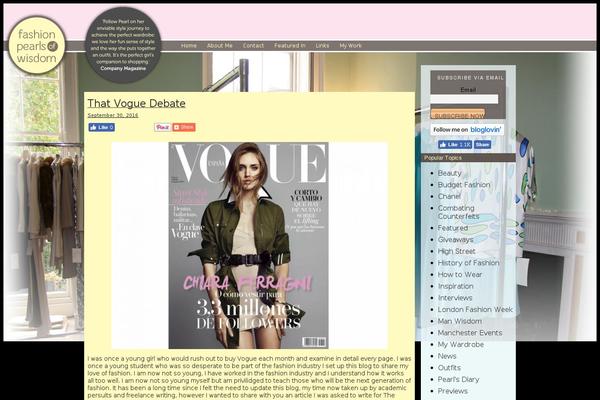The image size is (600, 400).
Task: Share the post with the red Share button
Action: pos(184,127)
